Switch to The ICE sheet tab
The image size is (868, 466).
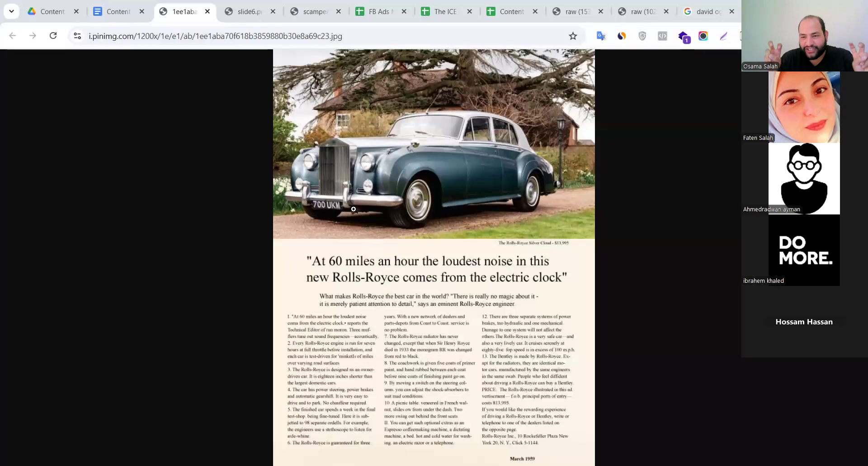(441, 11)
